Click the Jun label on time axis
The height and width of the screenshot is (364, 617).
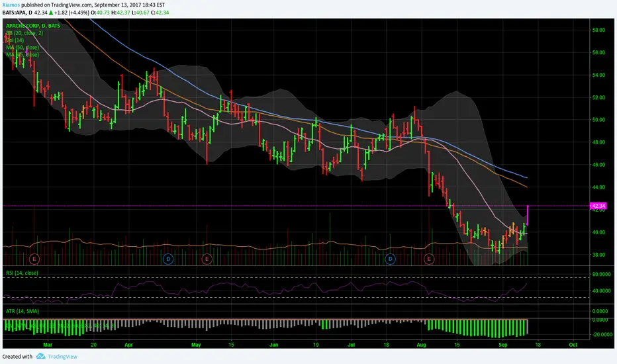click(x=274, y=345)
